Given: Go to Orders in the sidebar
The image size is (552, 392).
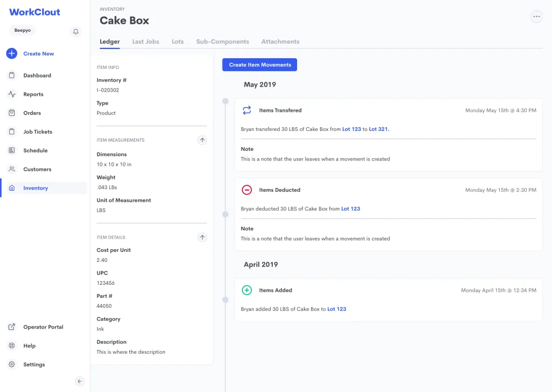Looking at the screenshot, I should (x=32, y=113).
